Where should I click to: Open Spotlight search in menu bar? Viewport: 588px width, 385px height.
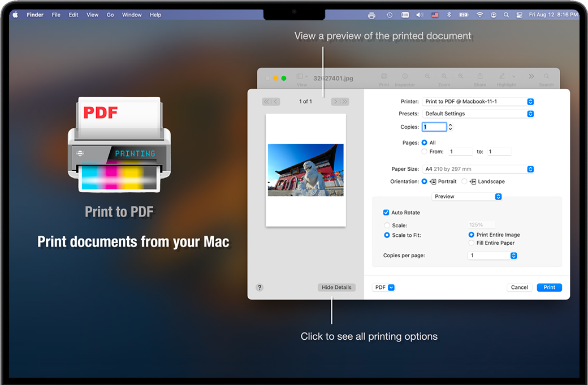(x=506, y=15)
